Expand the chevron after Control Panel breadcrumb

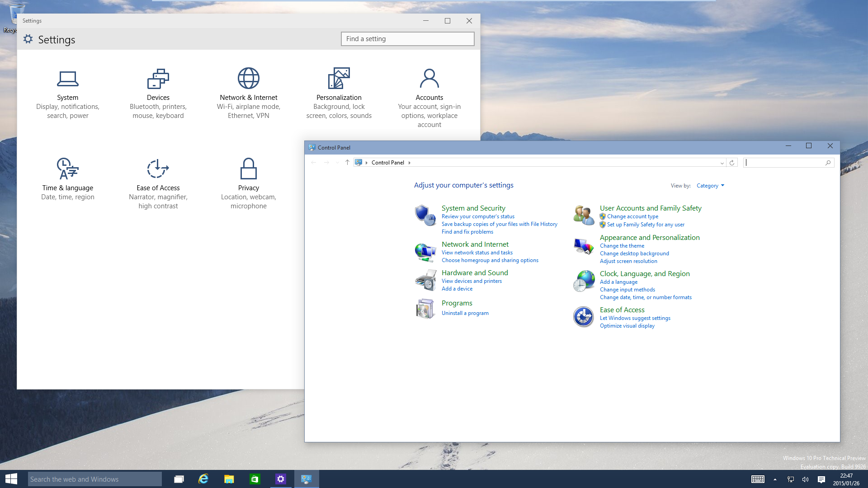(410, 163)
